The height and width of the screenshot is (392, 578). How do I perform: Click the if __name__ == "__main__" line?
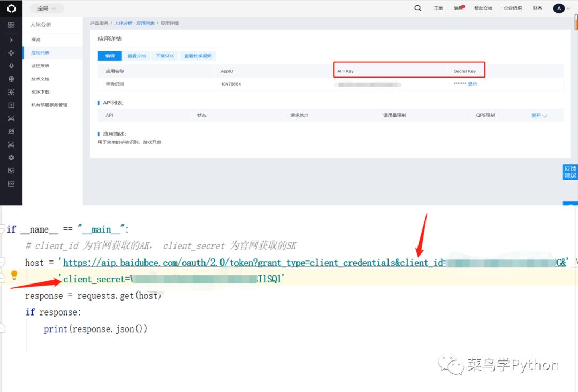[x=68, y=229]
